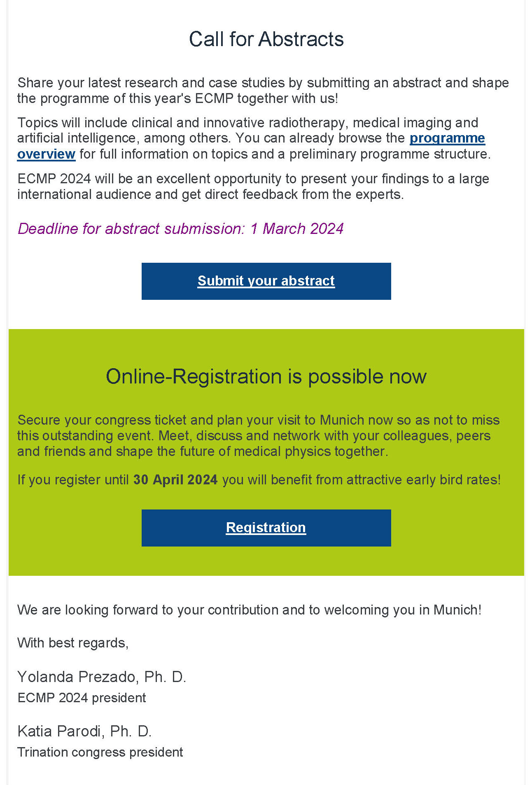Open the Registration button in green section
532x785 pixels.
coord(266,528)
